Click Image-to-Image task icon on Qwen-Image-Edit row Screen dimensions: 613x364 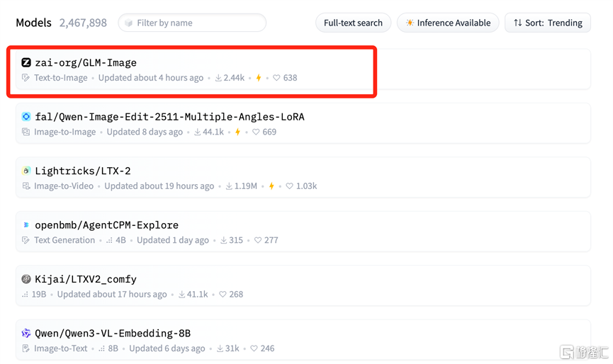pyautogui.click(x=26, y=132)
